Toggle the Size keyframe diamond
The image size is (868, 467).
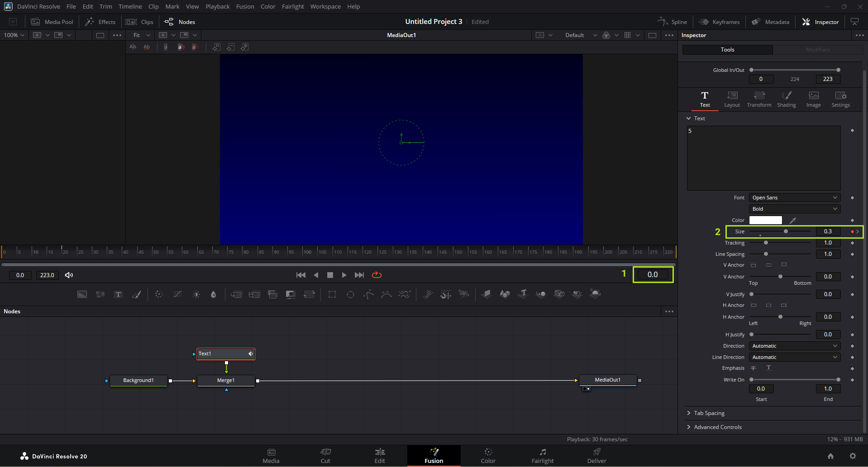tap(852, 231)
